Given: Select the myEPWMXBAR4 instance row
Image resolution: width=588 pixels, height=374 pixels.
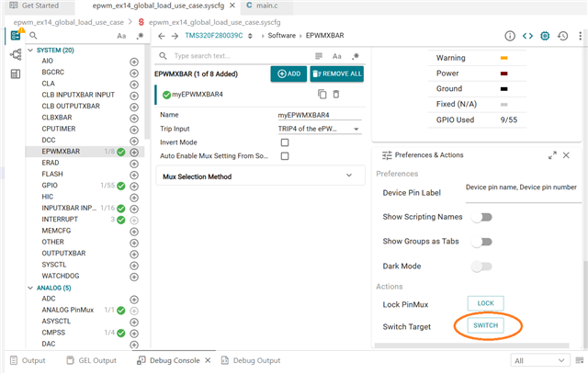Looking at the screenshot, I should (259, 95).
